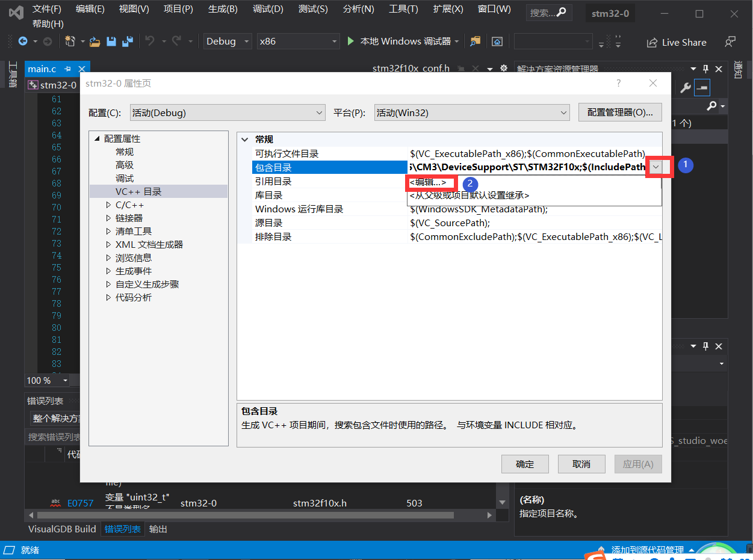Click the new project toolbar icon
This screenshot has height=560, width=753.
tap(70, 42)
